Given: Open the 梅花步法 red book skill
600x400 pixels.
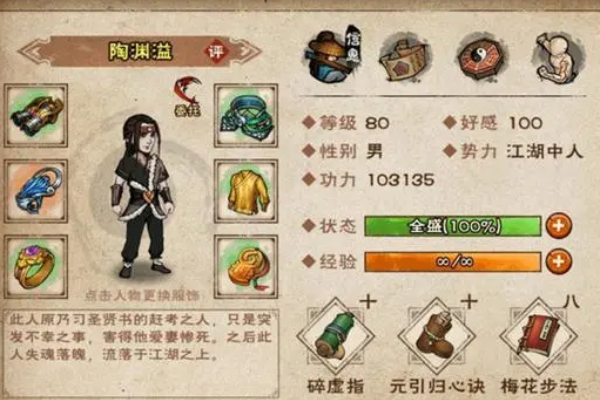Looking at the screenshot, I should click(538, 336).
